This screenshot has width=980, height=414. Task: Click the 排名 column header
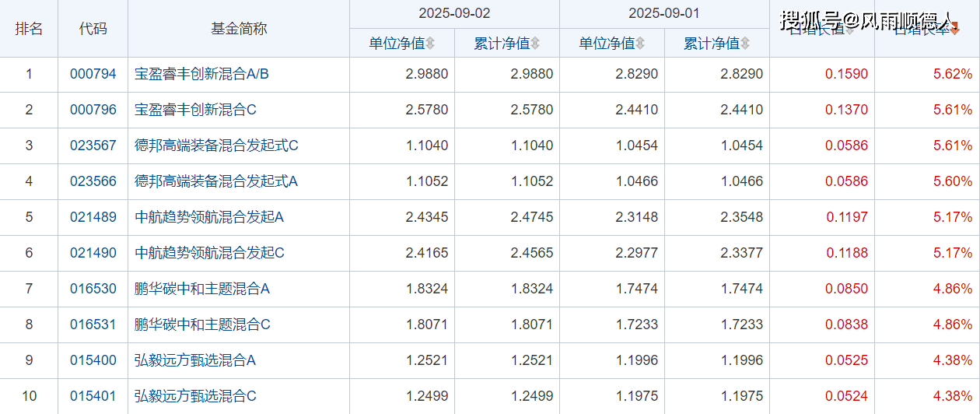point(29,29)
